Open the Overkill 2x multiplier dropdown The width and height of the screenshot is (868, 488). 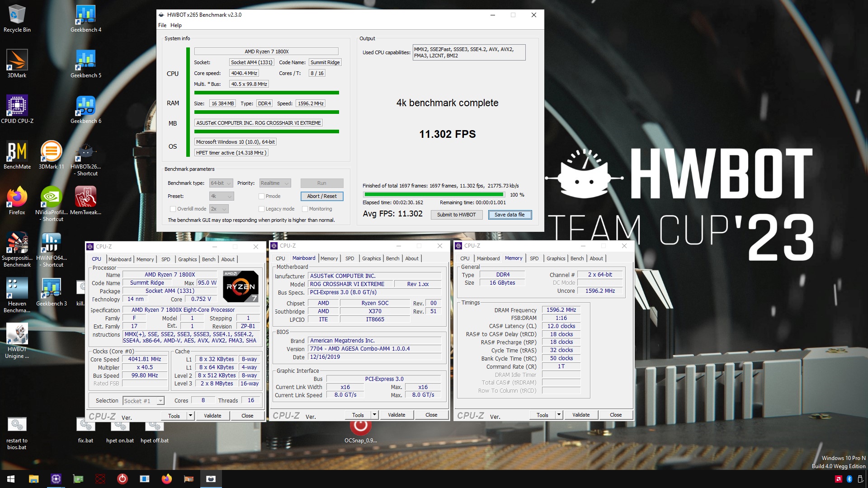[219, 209]
